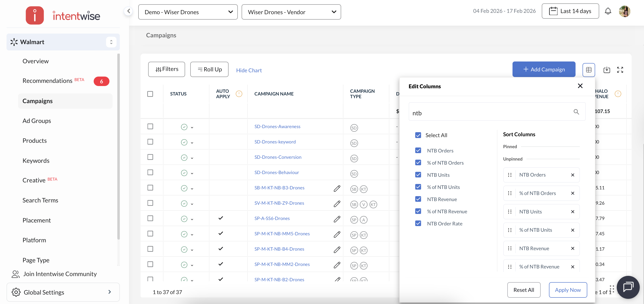The height and width of the screenshot is (304, 644).
Task: Click drag handle beside NTB Revenue
Action: click(x=510, y=248)
